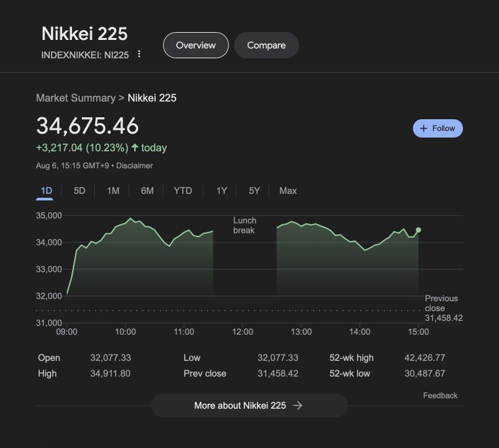The image size is (499, 448).
Task: Click the green up-arrow next to today
Action: (135, 147)
